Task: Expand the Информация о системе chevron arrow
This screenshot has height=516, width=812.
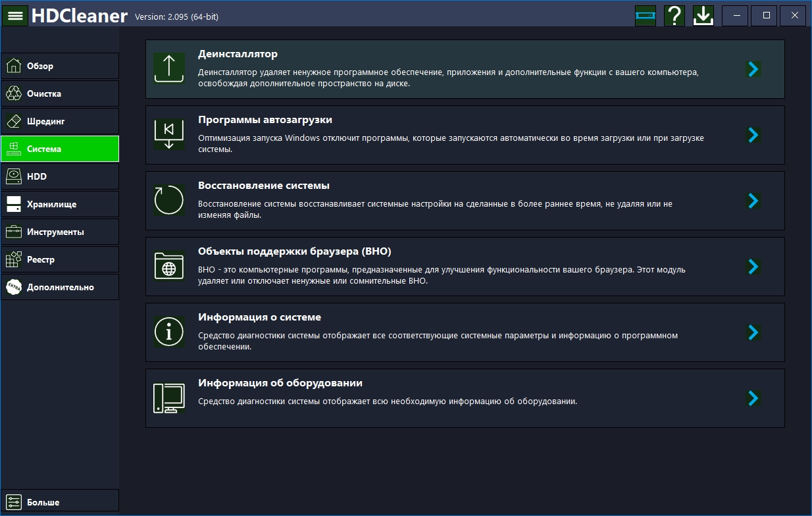Action: tap(753, 332)
